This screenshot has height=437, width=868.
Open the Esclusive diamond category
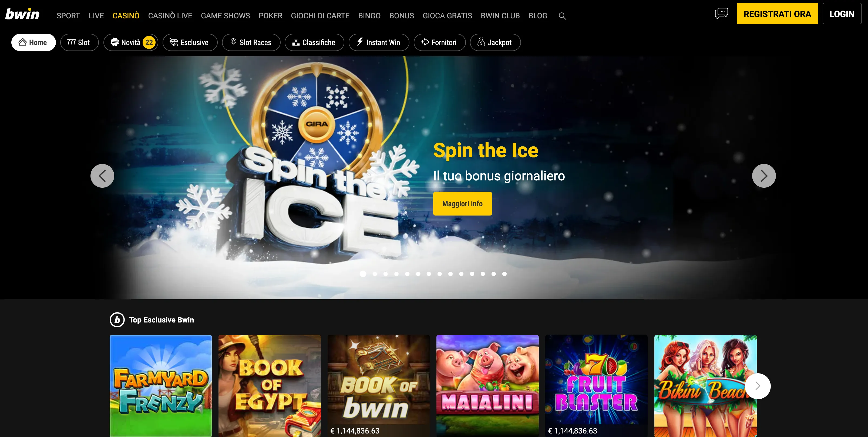tap(190, 42)
